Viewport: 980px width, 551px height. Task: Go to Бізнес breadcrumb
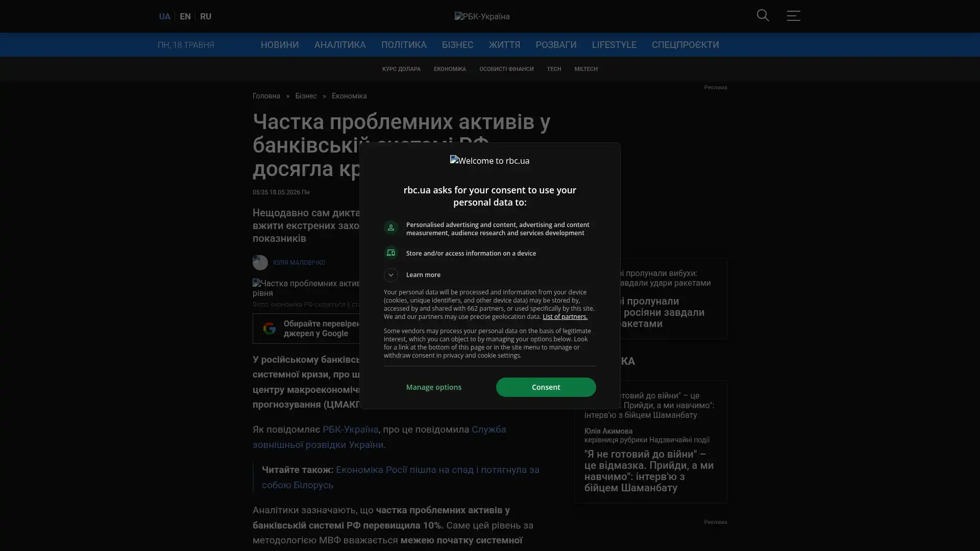click(306, 96)
